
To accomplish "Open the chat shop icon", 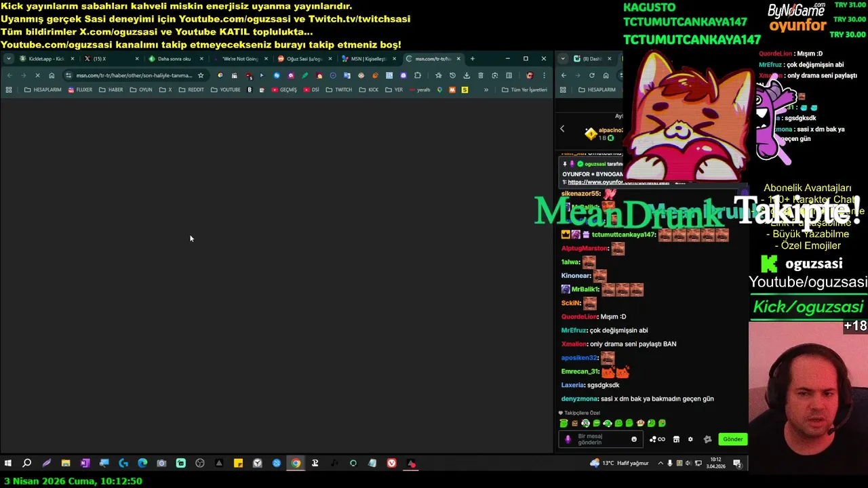I will tap(676, 439).
